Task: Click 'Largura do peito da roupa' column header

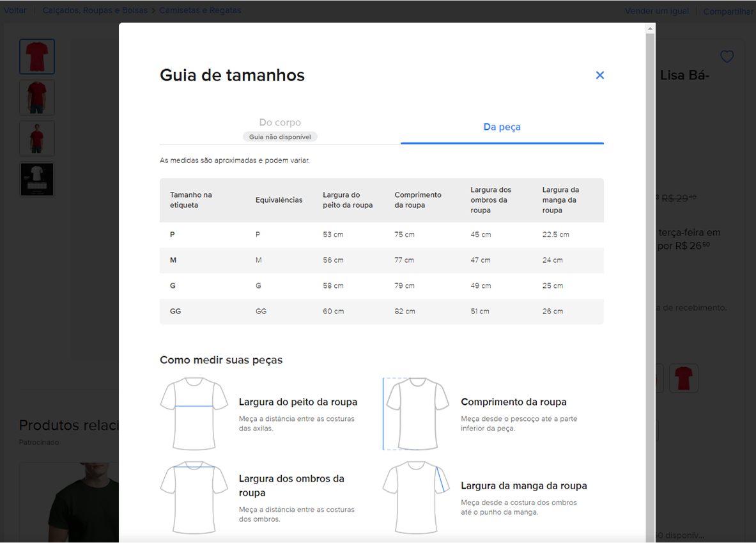Action: pyautogui.click(x=348, y=200)
